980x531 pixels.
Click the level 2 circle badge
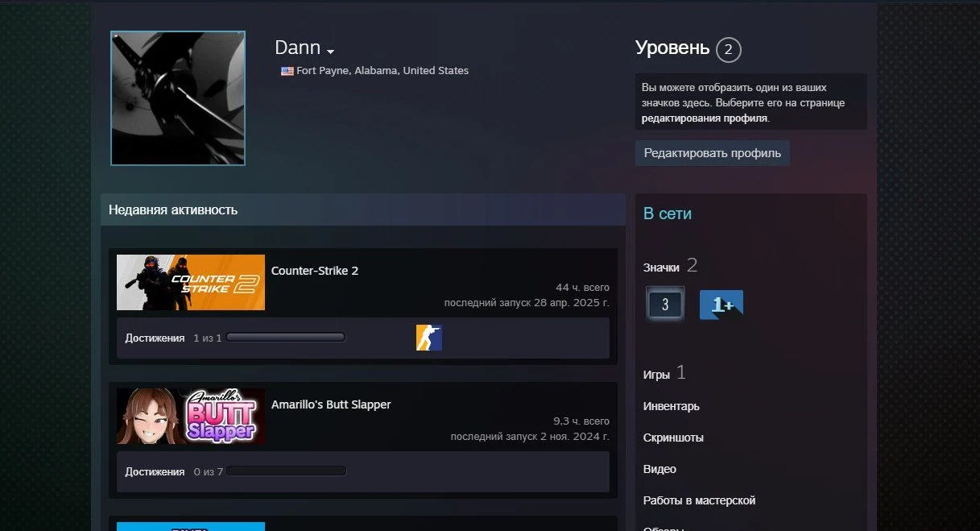point(728,50)
